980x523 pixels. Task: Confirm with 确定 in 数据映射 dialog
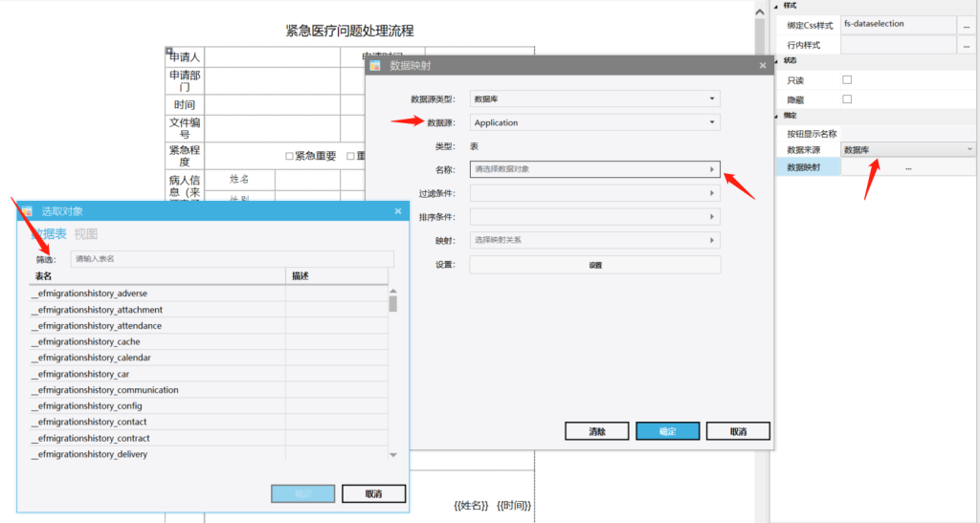click(667, 431)
